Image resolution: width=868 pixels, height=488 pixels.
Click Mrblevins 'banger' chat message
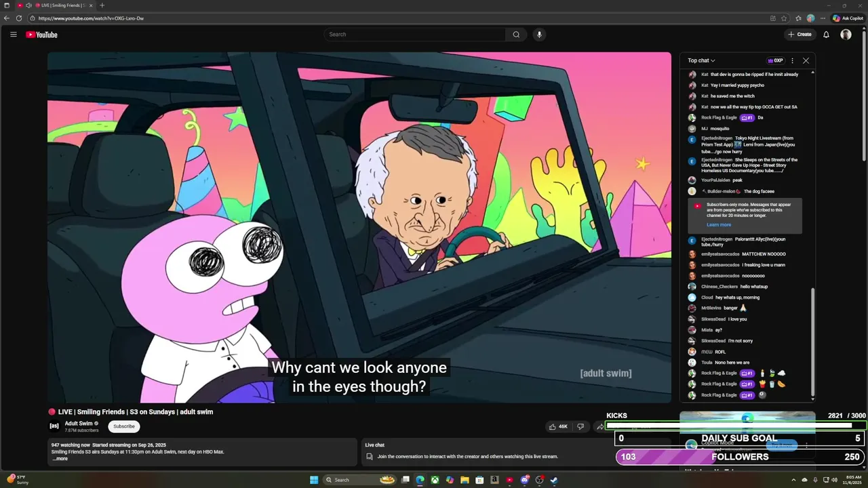pyautogui.click(x=730, y=308)
